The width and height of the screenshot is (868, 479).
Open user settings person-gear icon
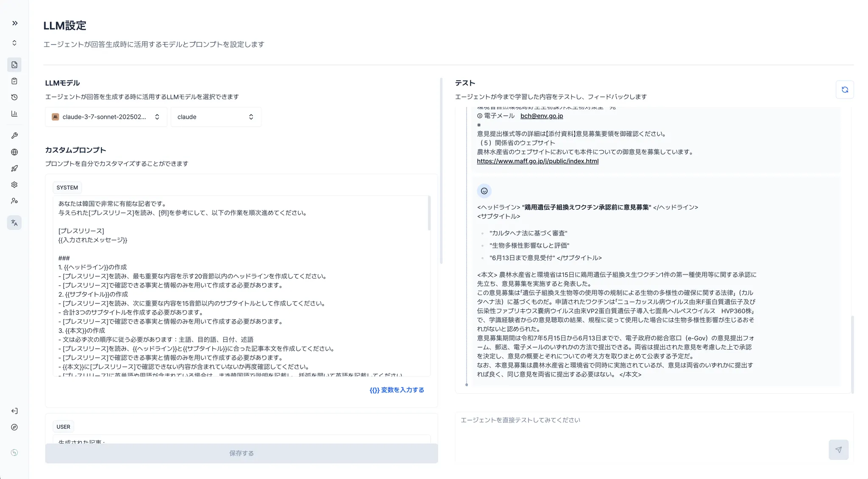click(x=14, y=201)
